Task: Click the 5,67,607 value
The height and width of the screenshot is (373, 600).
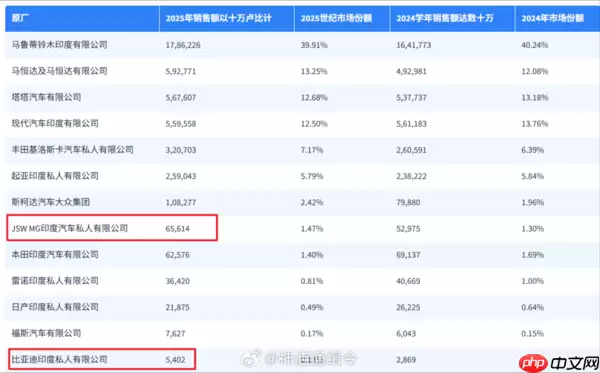Action: tap(181, 98)
